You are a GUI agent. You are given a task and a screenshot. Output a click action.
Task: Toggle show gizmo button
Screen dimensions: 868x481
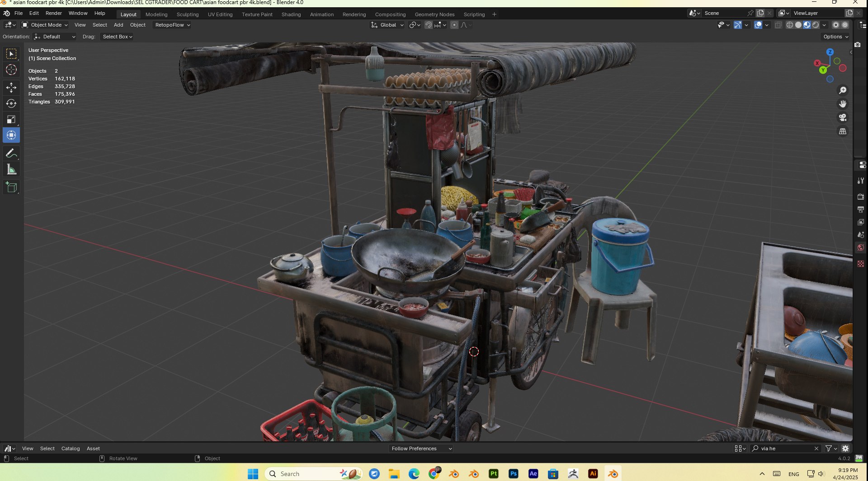pos(738,25)
